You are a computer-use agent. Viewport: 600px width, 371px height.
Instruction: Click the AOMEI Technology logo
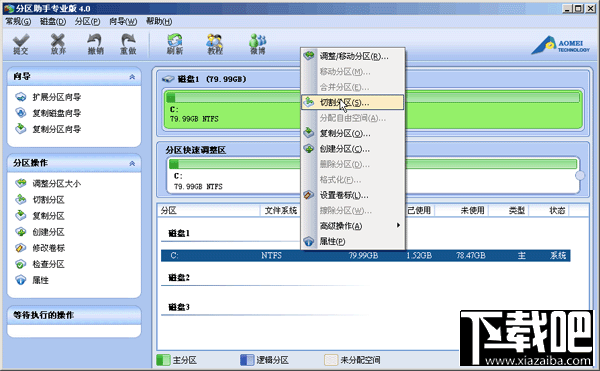(561, 45)
